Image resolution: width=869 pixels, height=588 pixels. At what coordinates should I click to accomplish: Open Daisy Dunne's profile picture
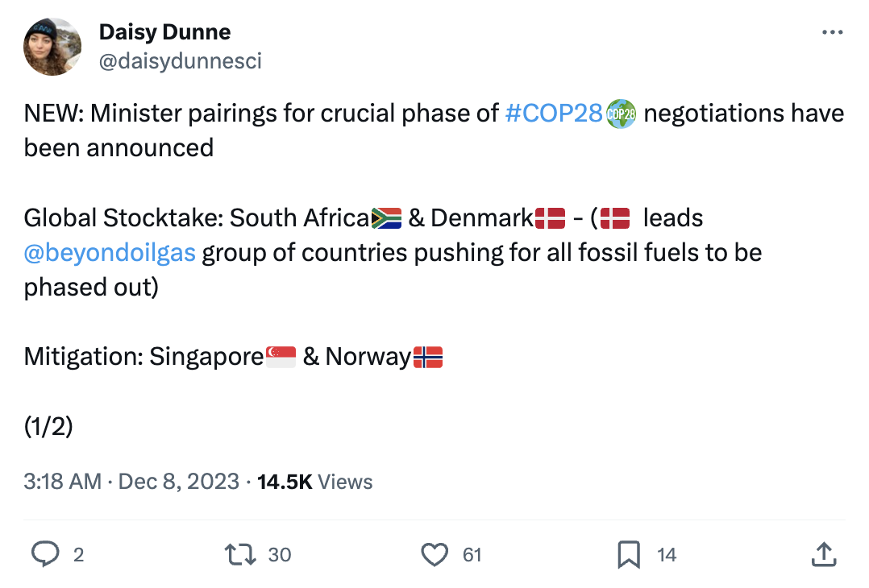tap(52, 46)
